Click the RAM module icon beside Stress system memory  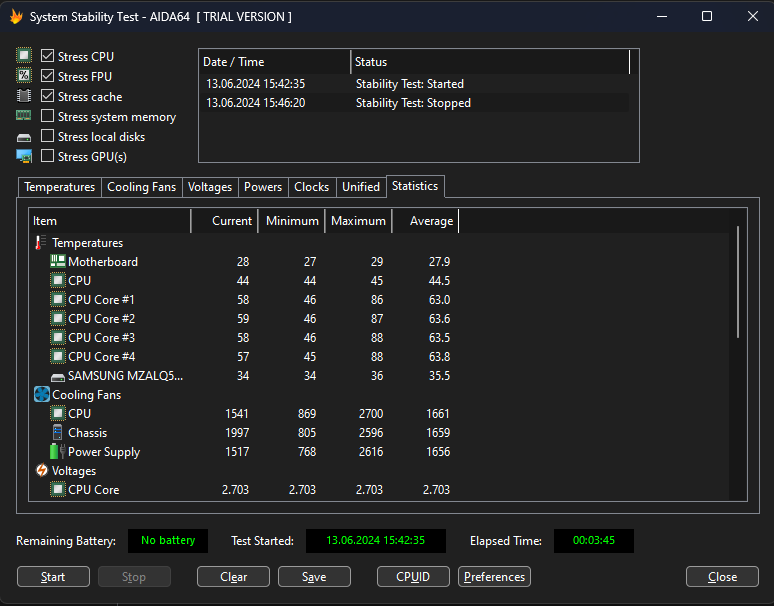(x=24, y=115)
